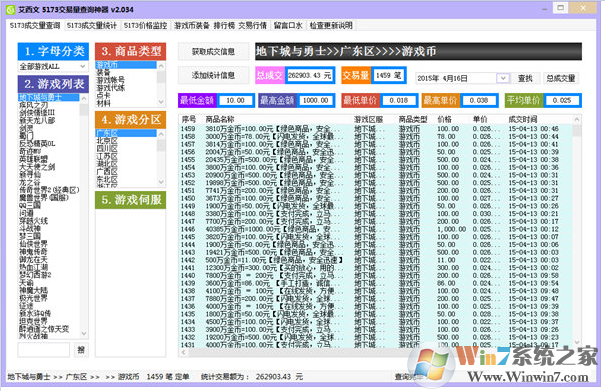Click left arrow of table horizontal scrollbar
The image size is (605, 391).
click(x=183, y=352)
